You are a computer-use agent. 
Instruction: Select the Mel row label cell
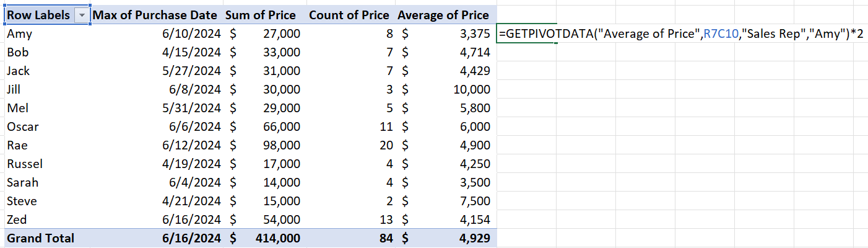18,108
